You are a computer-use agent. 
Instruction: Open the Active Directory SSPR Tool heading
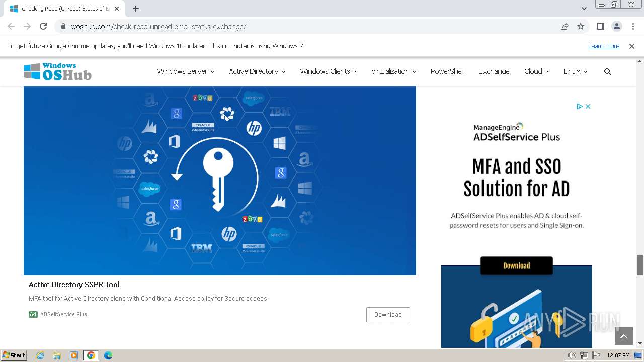pos(74,284)
